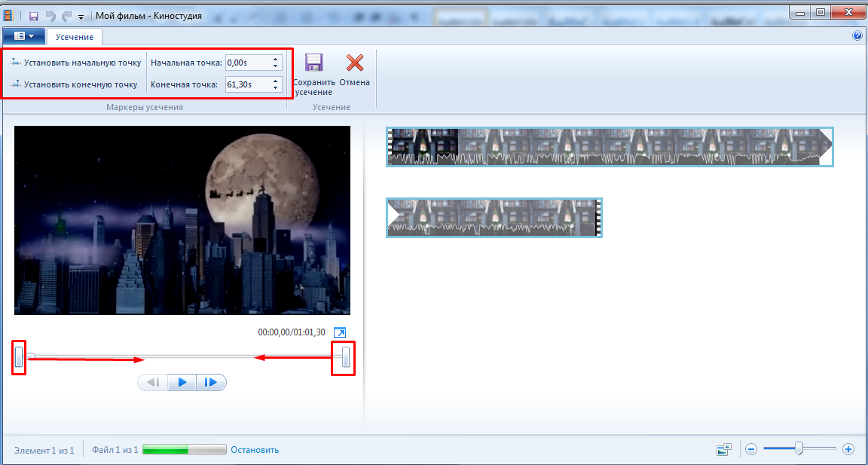
Task: Click the Маркеры усечения group label
Action: coord(145,107)
